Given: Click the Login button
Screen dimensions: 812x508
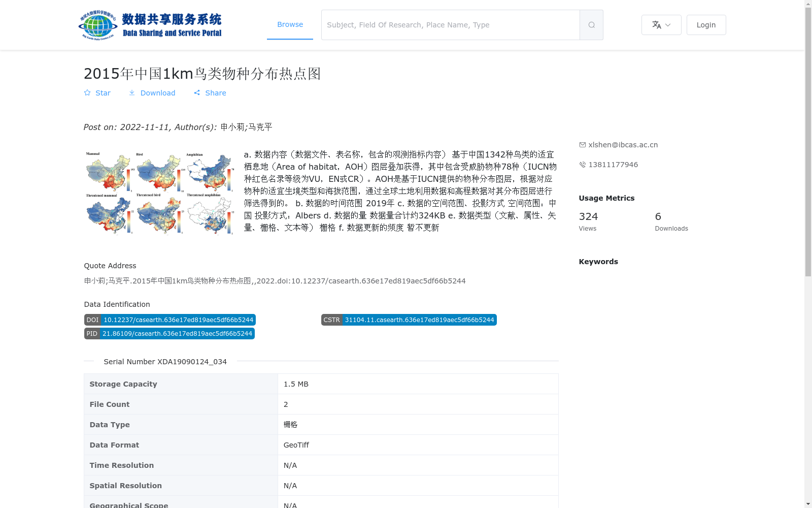Looking at the screenshot, I should (706, 25).
